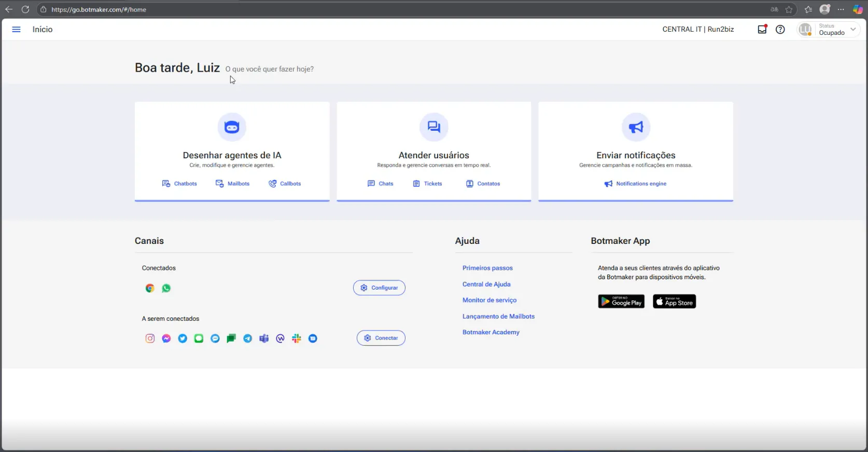Open the Mailbots section

[x=232, y=184]
